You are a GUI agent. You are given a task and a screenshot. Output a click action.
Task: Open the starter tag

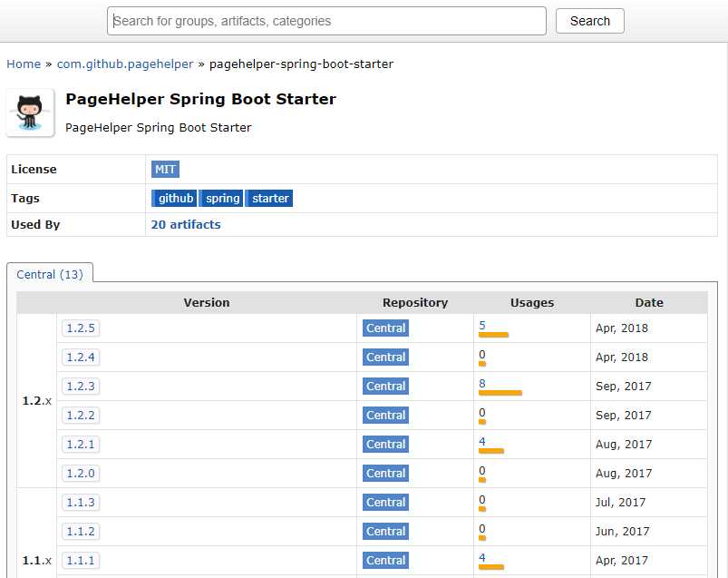(x=269, y=199)
